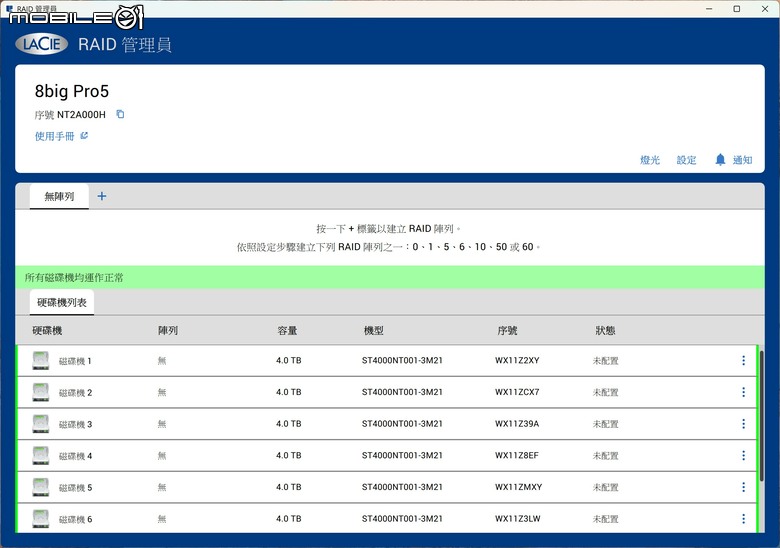
Task: Click the 8big Pro5 device title
Action: [x=72, y=91]
